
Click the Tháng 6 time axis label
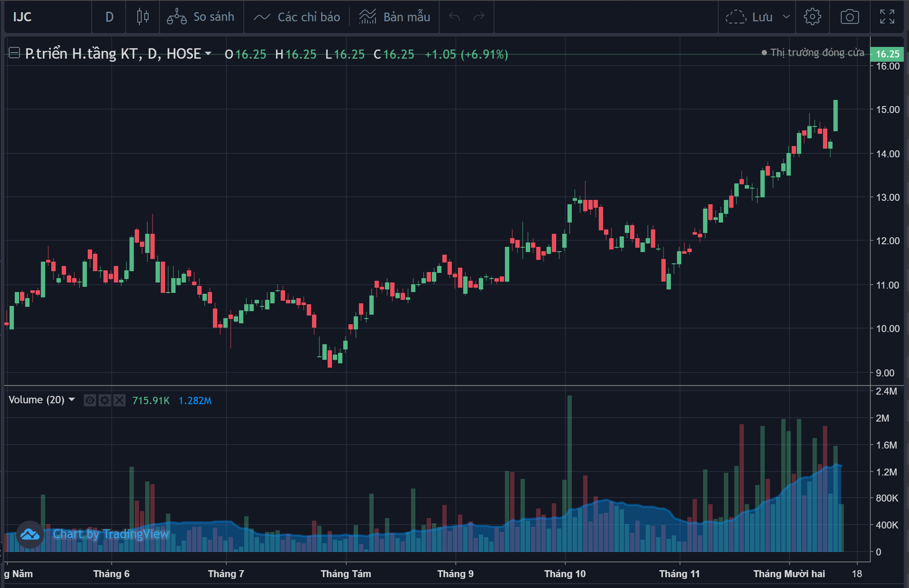point(111,574)
